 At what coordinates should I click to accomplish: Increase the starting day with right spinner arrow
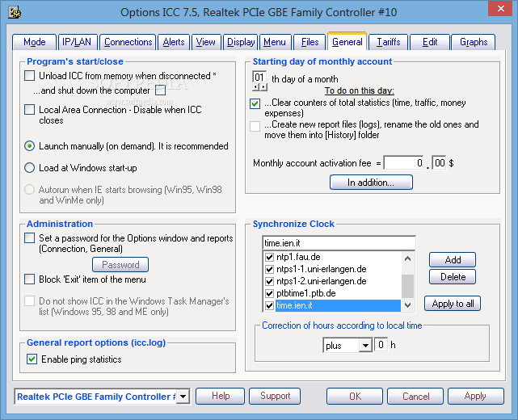[263, 87]
